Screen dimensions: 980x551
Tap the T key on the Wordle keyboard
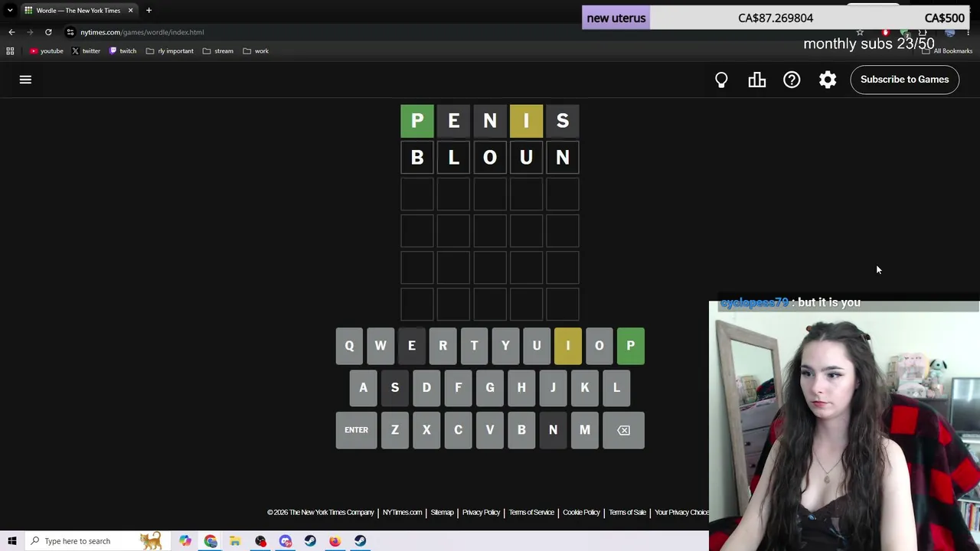(x=474, y=346)
